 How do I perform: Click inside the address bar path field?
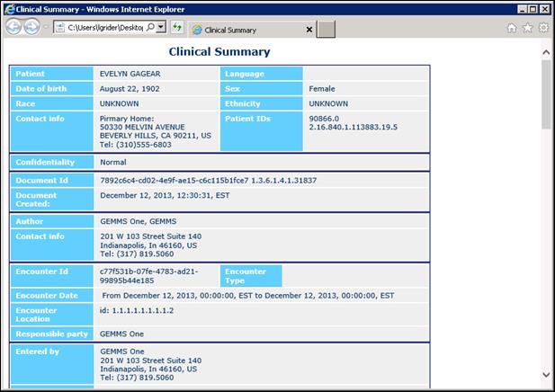click(103, 28)
